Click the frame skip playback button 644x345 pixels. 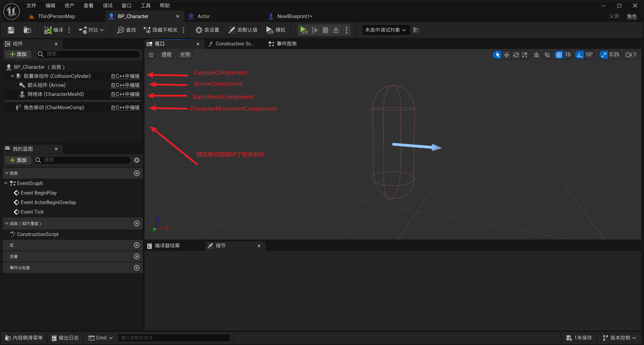tap(315, 30)
